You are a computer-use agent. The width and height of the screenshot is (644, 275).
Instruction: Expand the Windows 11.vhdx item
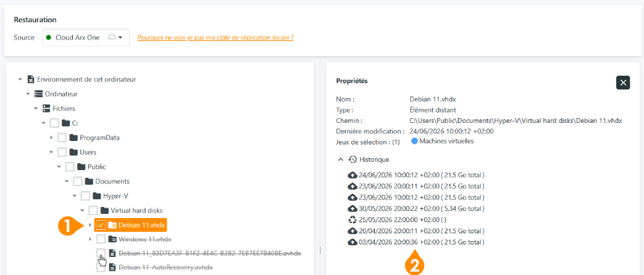click(90, 240)
